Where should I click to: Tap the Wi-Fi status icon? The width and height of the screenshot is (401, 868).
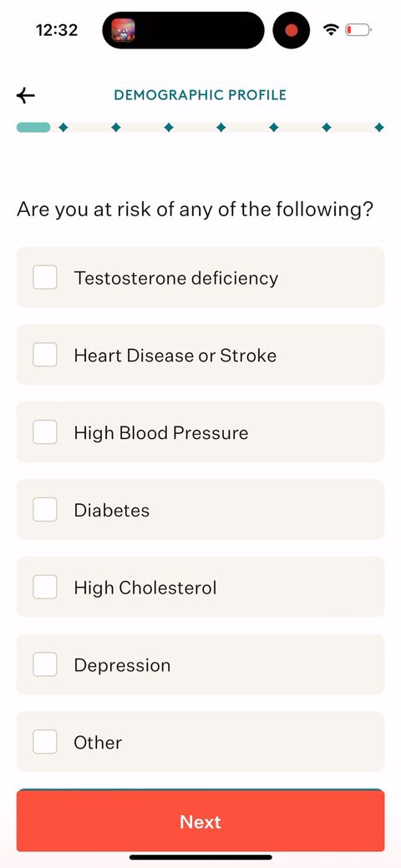331,30
